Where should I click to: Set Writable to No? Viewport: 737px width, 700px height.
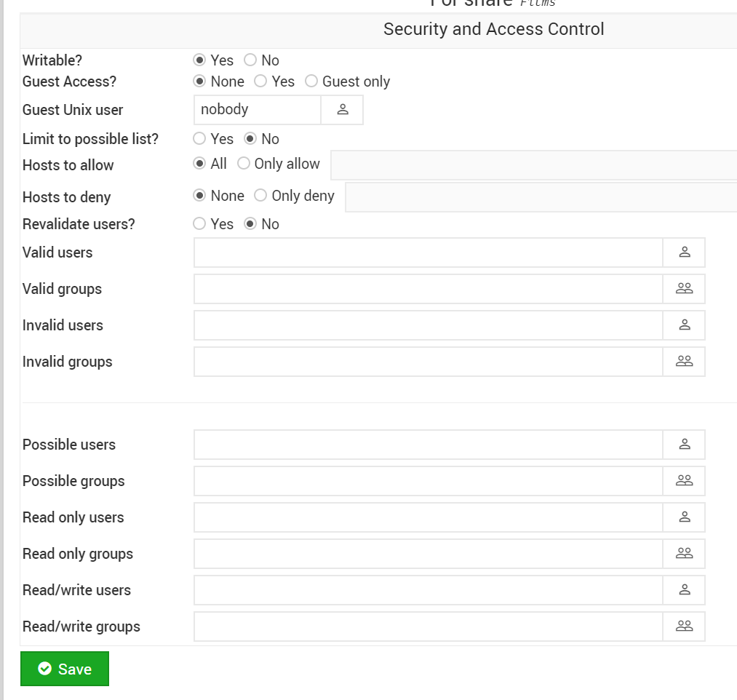pos(250,60)
